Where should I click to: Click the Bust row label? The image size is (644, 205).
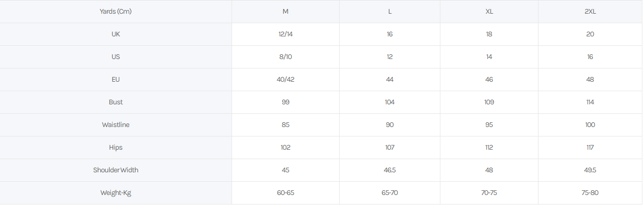click(x=116, y=102)
